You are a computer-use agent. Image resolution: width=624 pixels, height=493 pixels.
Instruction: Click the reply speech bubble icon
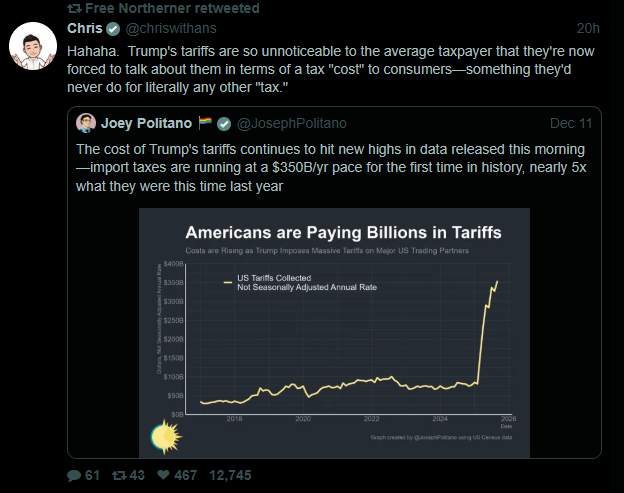pos(73,475)
